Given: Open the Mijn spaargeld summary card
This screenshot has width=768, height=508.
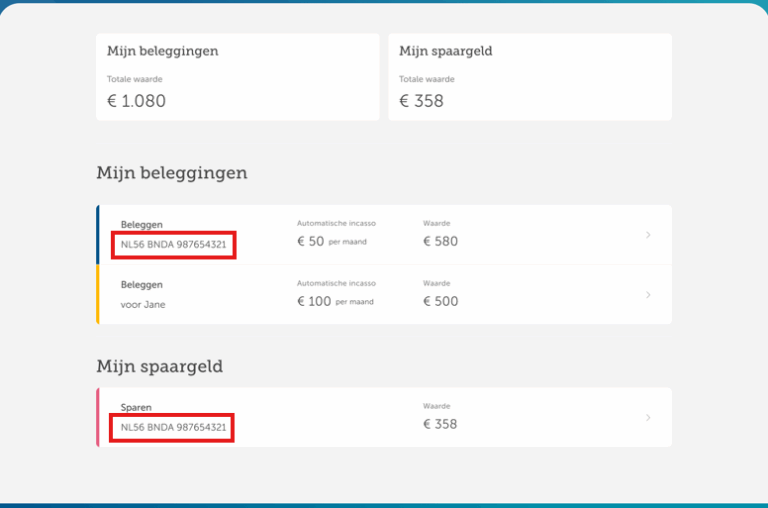Looking at the screenshot, I should 530,77.
